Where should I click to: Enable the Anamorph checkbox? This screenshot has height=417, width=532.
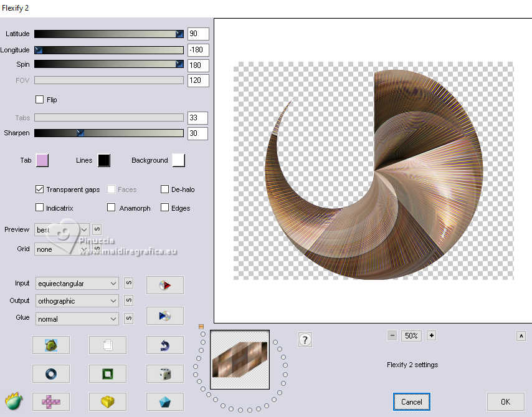tap(111, 208)
